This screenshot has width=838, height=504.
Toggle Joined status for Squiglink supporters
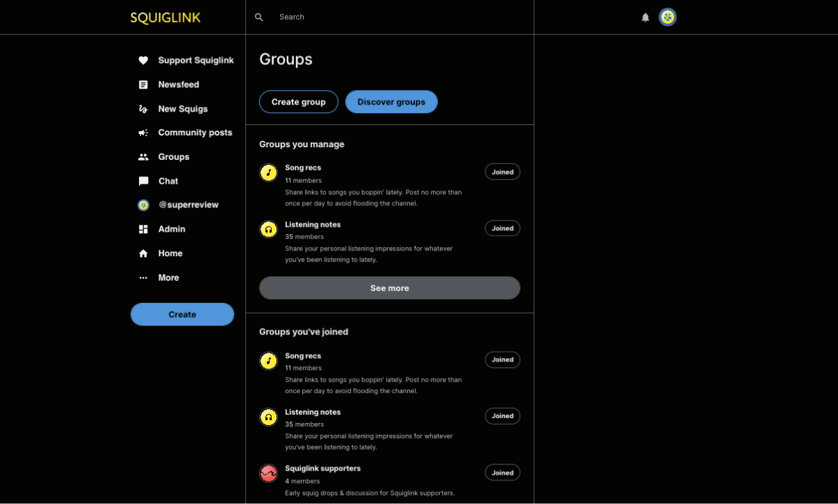(x=502, y=473)
